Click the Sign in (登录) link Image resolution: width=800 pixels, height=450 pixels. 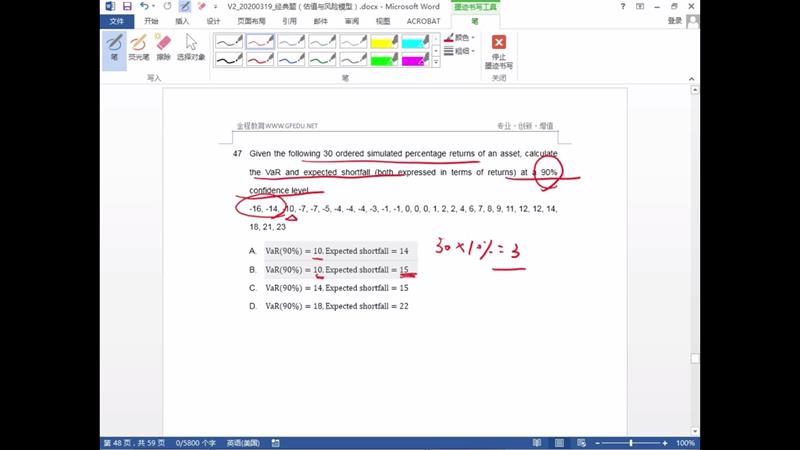(674, 21)
